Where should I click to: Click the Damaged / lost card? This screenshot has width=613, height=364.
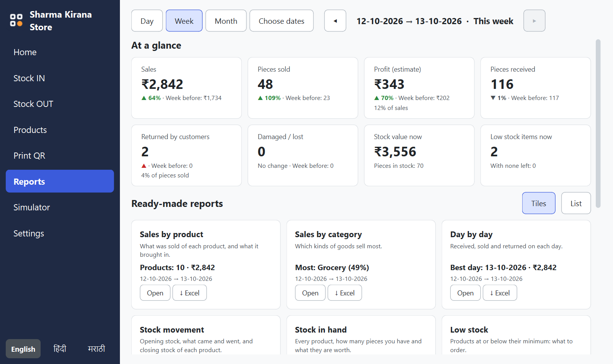coord(303,155)
